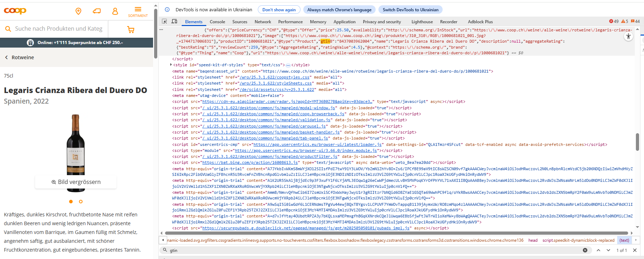The image size is (644, 259).
Task: Switch to the Performance tab
Action: [290, 22]
